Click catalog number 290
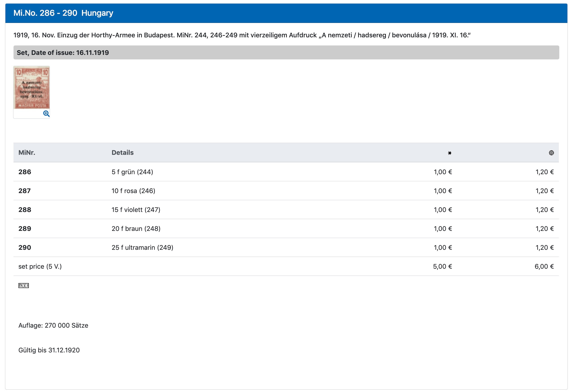This screenshot has height=392, width=571. 25,247
